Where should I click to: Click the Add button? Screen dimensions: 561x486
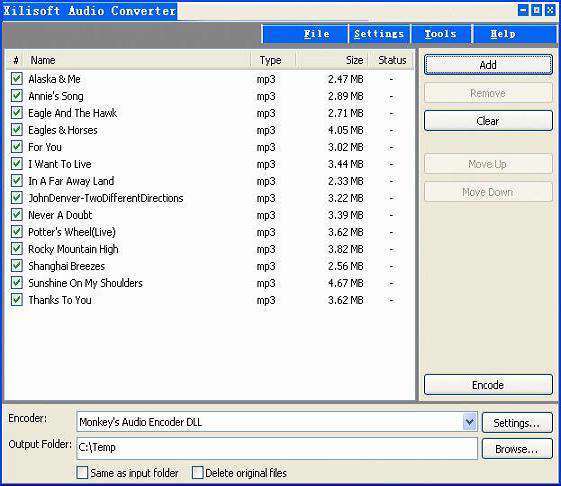point(488,65)
